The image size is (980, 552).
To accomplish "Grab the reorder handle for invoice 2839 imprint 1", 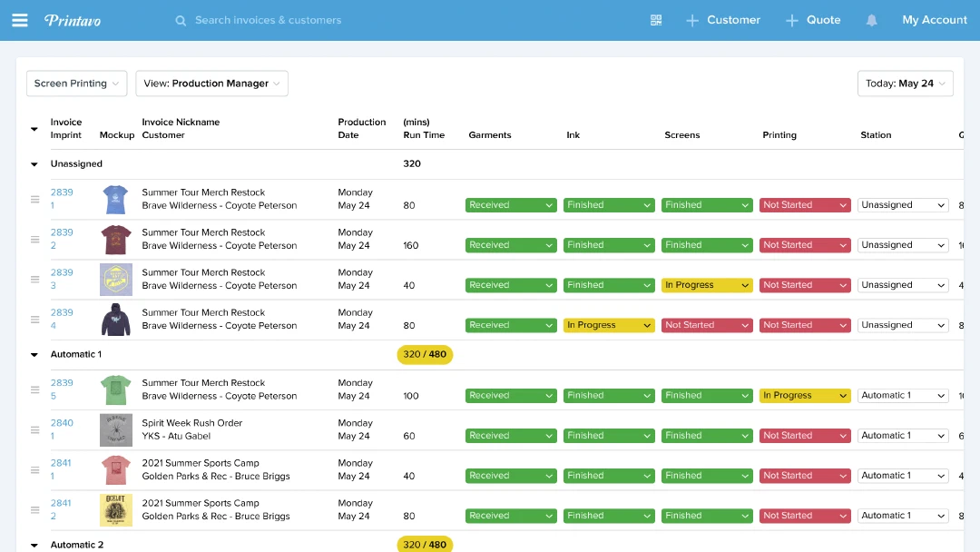I will (x=35, y=200).
